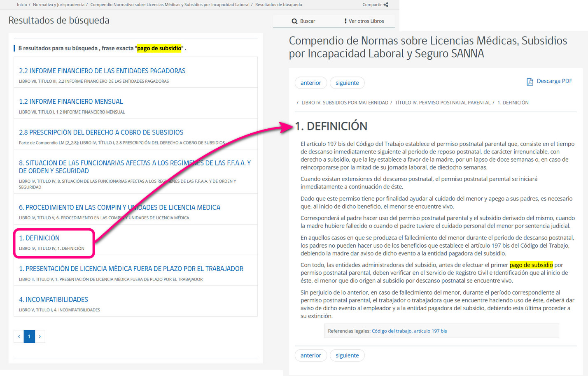Go to next results page arrow
The width and height of the screenshot is (588, 376).
tap(40, 337)
